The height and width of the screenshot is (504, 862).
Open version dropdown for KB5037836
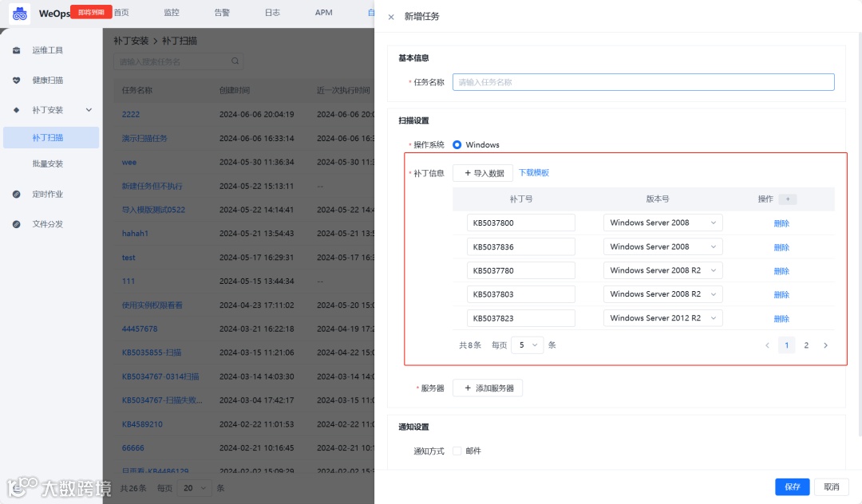(663, 247)
